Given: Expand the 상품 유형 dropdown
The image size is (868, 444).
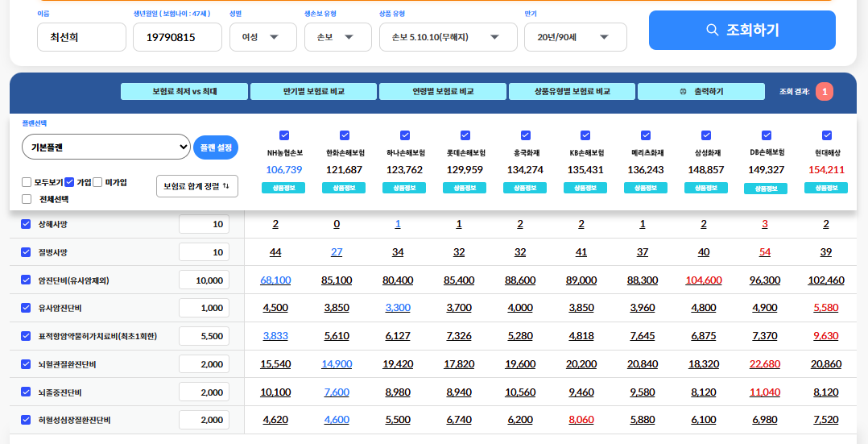Looking at the screenshot, I should pos(444,37).
